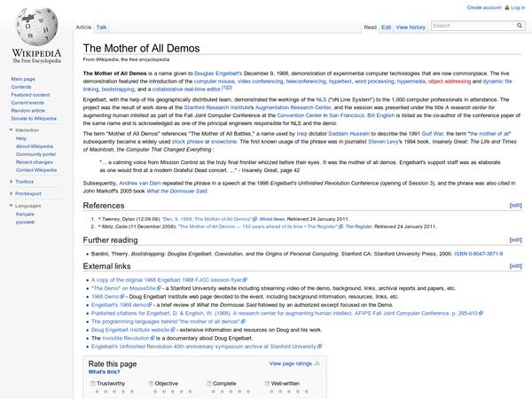Click the ISBN 0-8047-3871-8 link
Screen dimensions: 532x399
[x=479, y=254]
